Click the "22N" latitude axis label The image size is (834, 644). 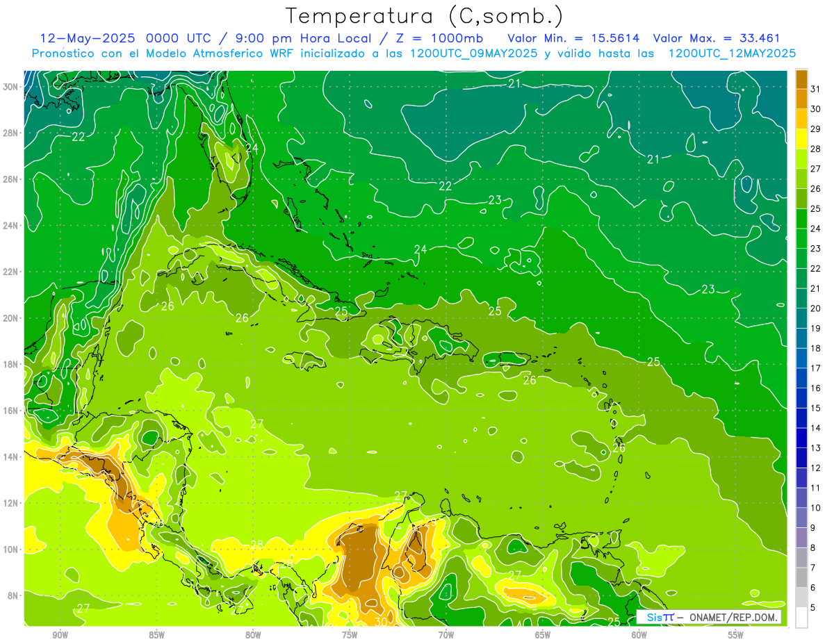pyautogui.click(x=10, y=272)
